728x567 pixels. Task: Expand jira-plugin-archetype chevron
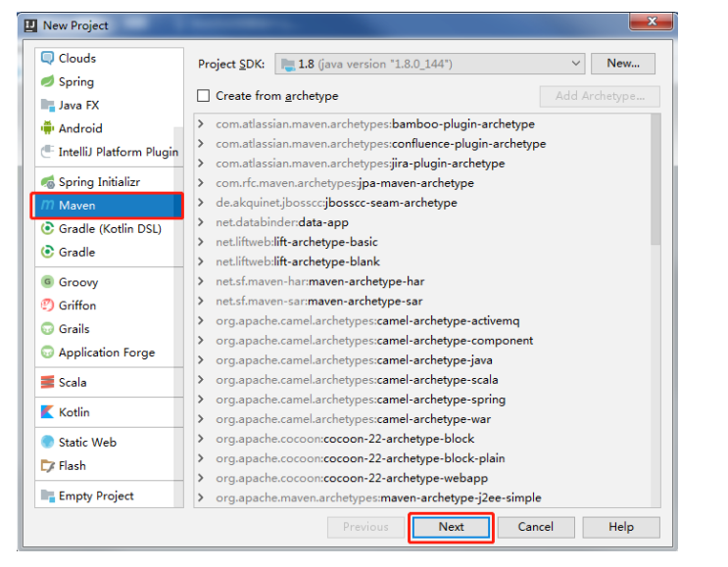[x=201, y=164]
